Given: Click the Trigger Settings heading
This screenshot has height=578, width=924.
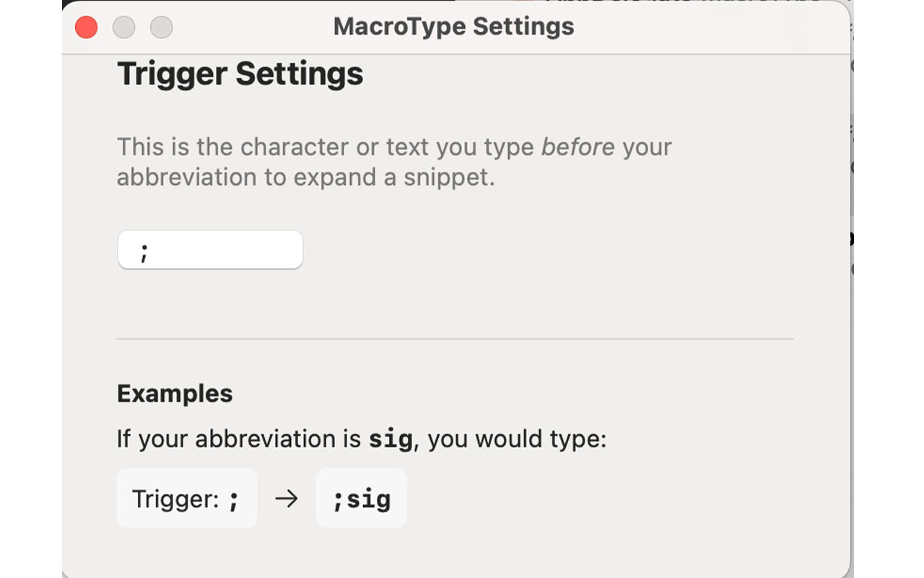Looking at the screenshot, I should pos(240,73).
